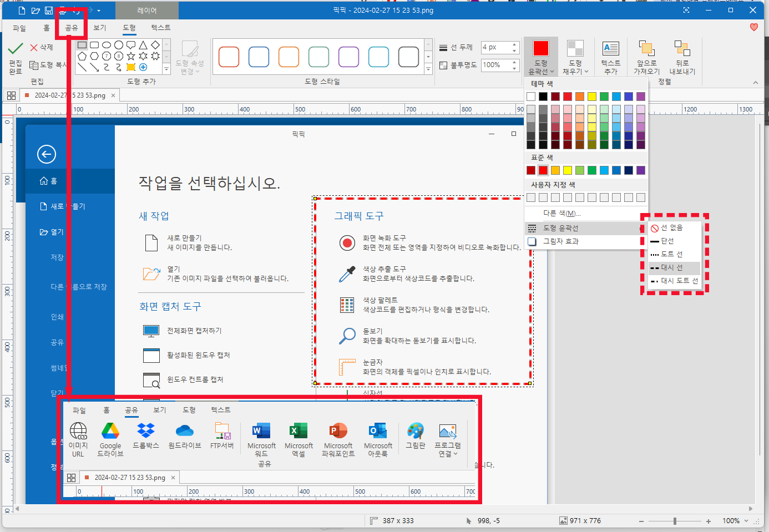The image size is (769, 532).
Task: Select the triangle shape
Action: click(x=143, y=45)
